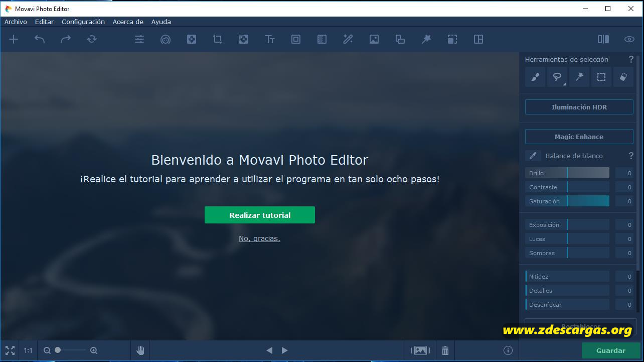644x362 pixels.
Task: Click the plus icon to add an image
Action: (x=14, y=39)
